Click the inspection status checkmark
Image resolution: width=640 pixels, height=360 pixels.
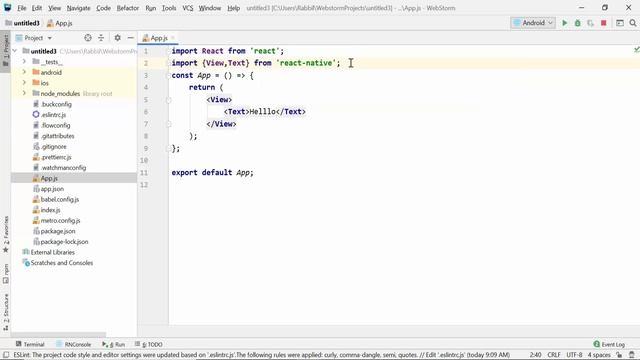click(x=636, y=49)
